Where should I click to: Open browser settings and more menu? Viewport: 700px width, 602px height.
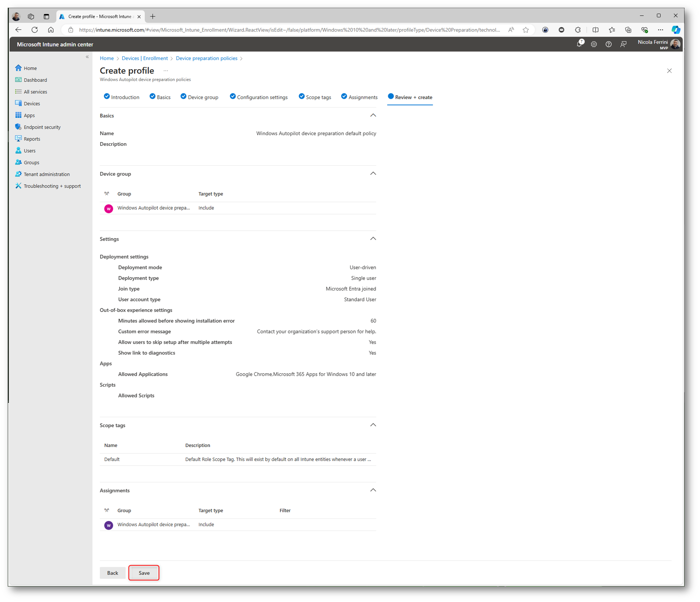[661, 30]
